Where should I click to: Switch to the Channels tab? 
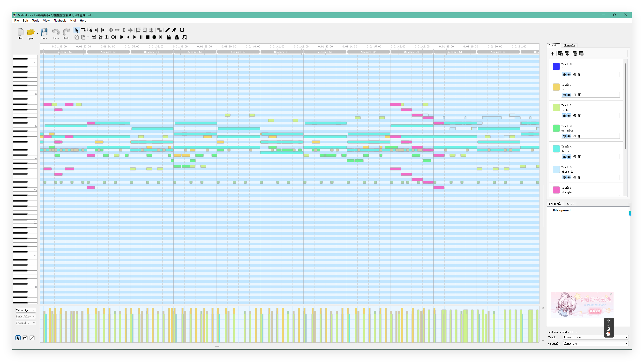pyautogui.click(x=569, y=46)
